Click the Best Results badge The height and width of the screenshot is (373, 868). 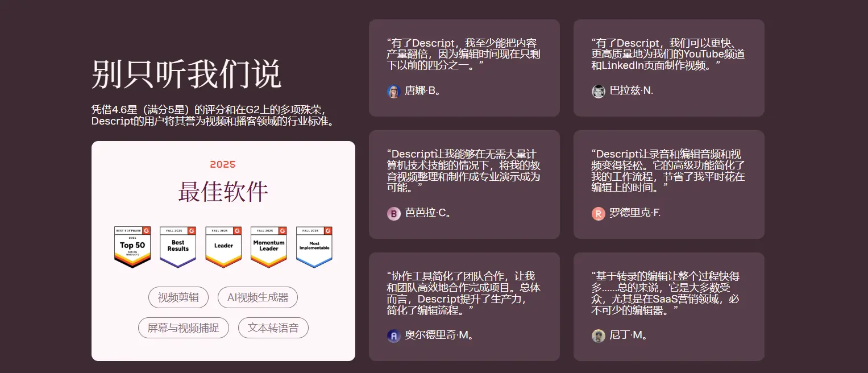coord(178,247)
